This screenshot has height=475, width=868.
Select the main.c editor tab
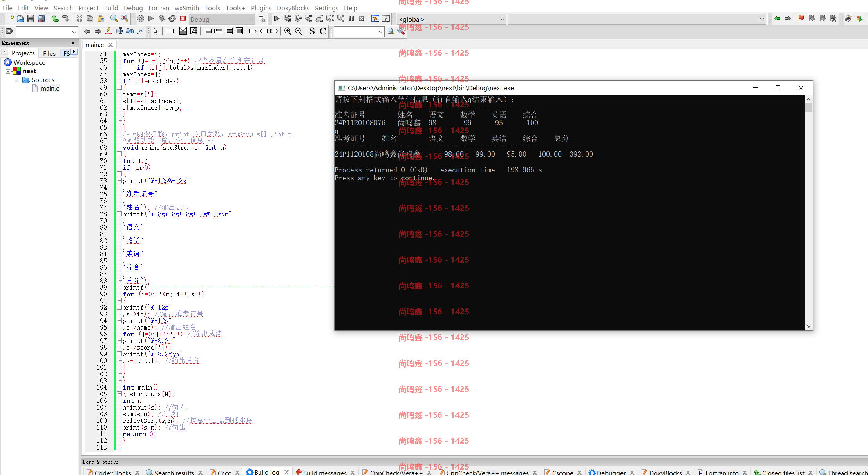[x=95, y=45]
